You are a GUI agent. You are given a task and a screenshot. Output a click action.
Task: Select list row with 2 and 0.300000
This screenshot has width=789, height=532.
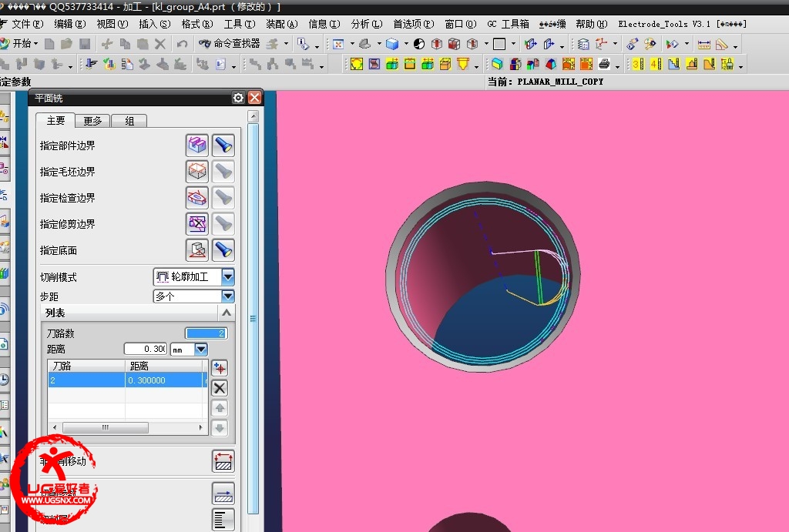[x=128, y=380]
